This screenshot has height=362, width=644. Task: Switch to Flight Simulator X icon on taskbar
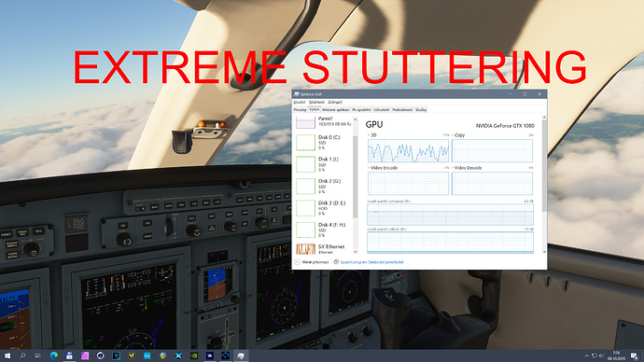tap(178, 355)
